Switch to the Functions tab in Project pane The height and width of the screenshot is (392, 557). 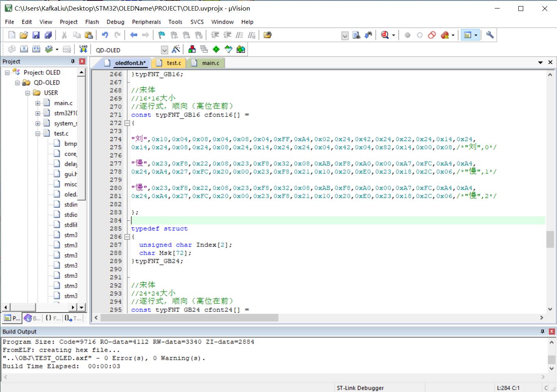[x=52, y=318]
